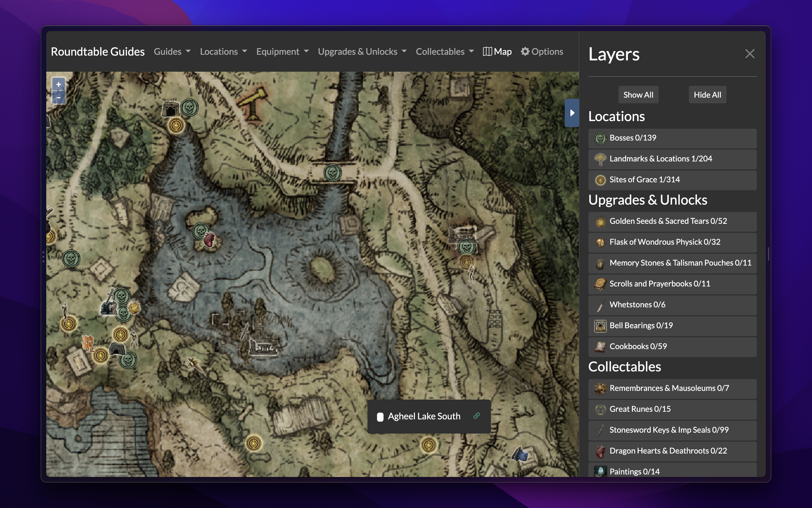Open the Upgrades & Unlocks dropdown
The width and height of the screenshot is (812, 508).
362,51
